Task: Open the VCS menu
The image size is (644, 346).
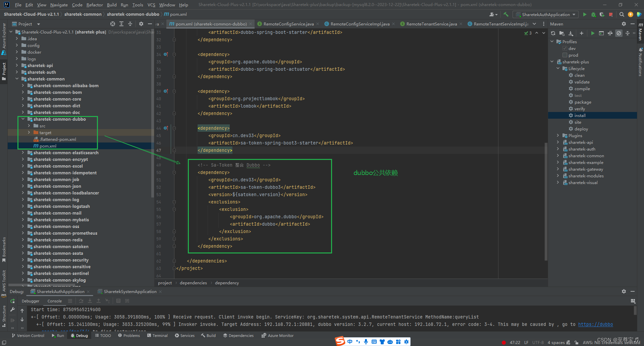Action: click(x=151, y=5)
